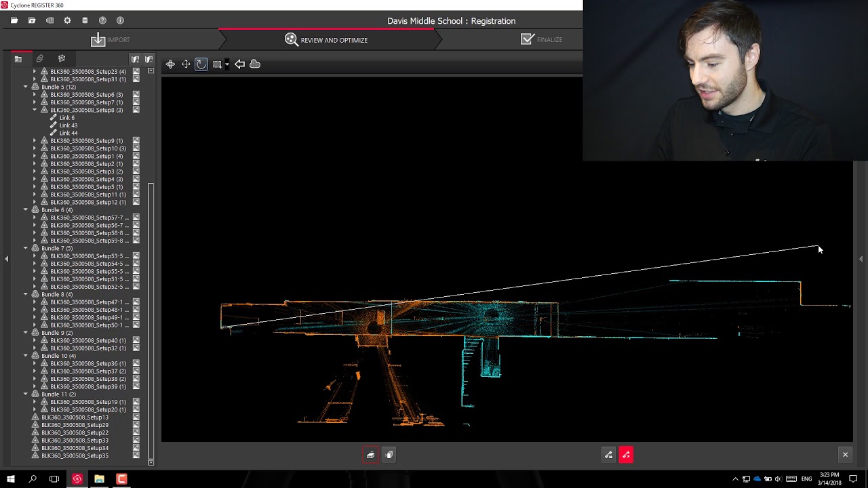Select the orbit view tool
This screenshot has width=868, height=488.
tap(170, 64)
